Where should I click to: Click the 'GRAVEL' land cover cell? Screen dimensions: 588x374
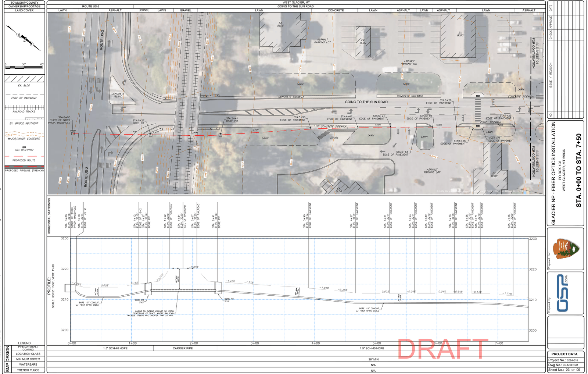coord(185,10)
